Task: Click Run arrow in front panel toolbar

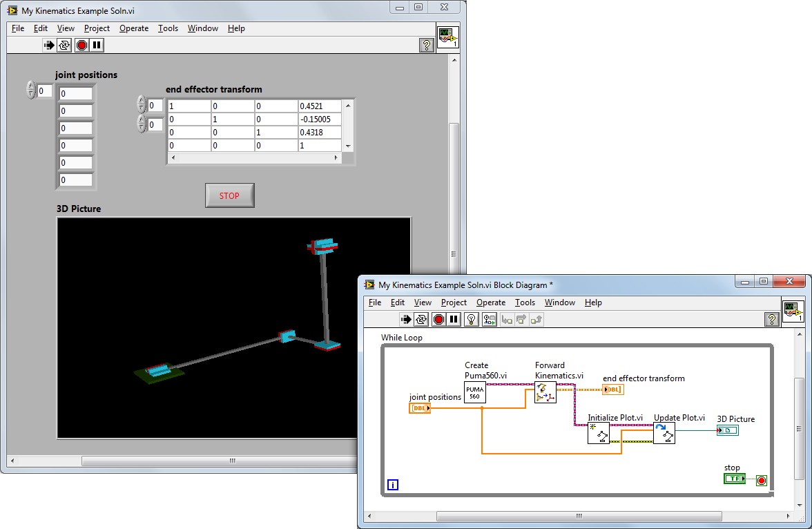Action: (49, 46)
